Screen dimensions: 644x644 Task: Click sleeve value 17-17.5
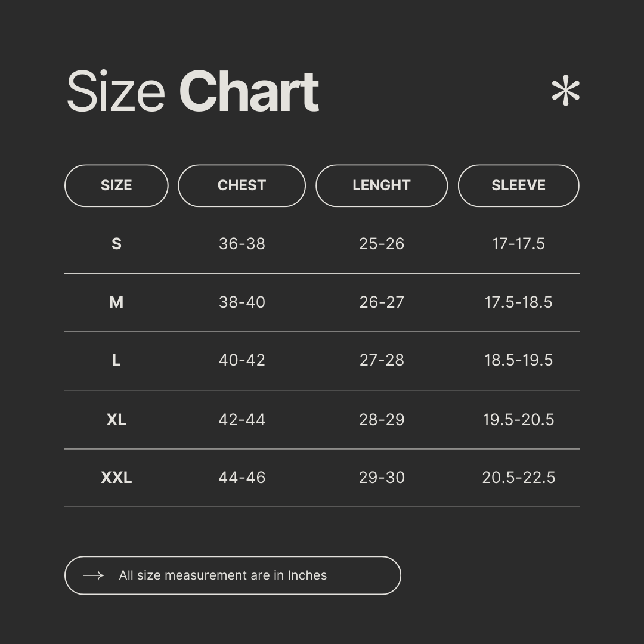click(x=518, y=244)
